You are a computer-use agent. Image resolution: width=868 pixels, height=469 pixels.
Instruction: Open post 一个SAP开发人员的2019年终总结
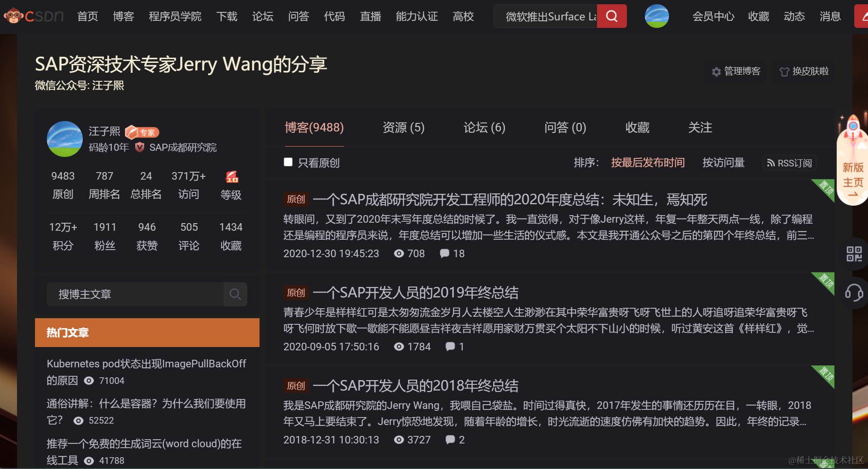[416, 293]
